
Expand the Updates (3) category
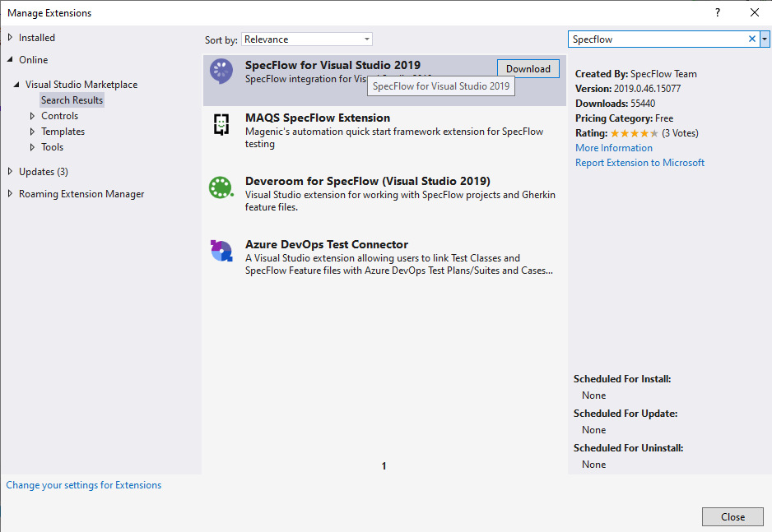click(x=10, y=172)
